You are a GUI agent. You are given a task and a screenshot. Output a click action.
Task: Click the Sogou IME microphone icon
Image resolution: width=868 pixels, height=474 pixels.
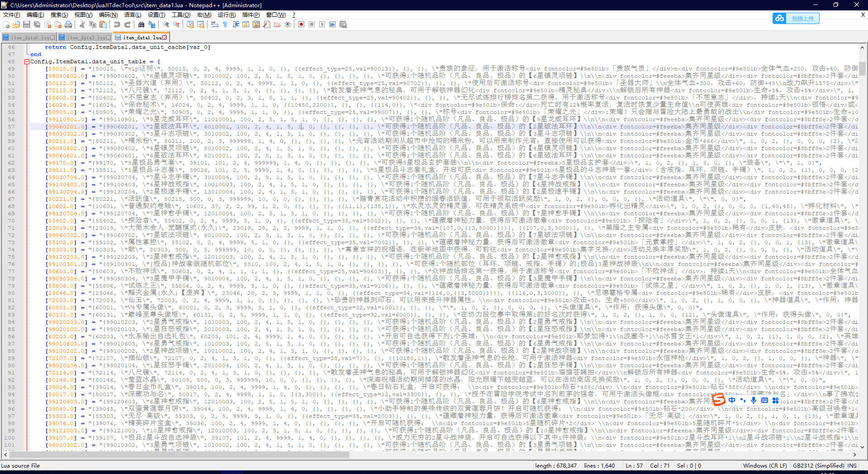pyautogui.click(x=754, y=400)
